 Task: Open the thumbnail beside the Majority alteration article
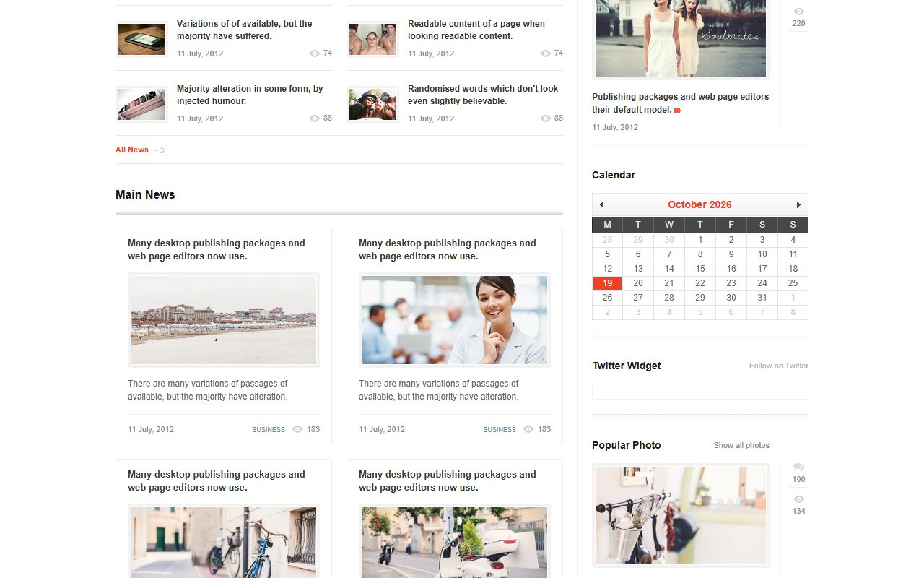coord(142,104)
